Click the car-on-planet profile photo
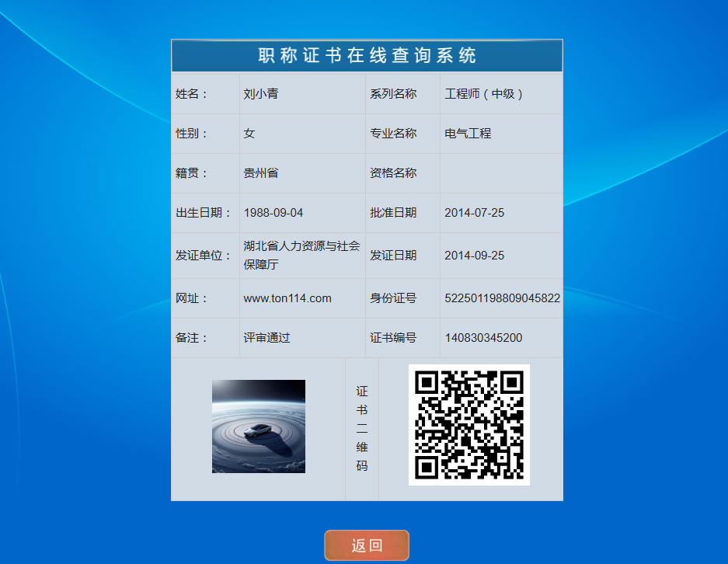 coord(259,426)
